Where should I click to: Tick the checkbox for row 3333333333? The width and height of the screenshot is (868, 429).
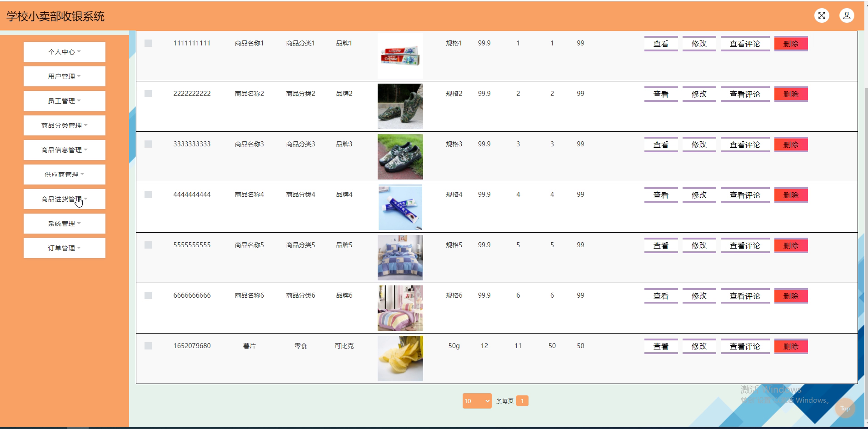point(148,144)
